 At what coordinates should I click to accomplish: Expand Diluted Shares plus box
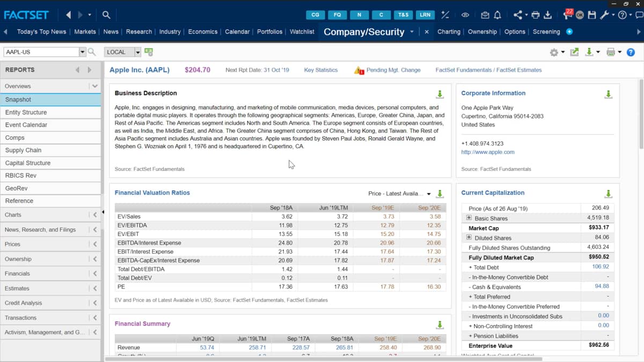tap(469, 237)
